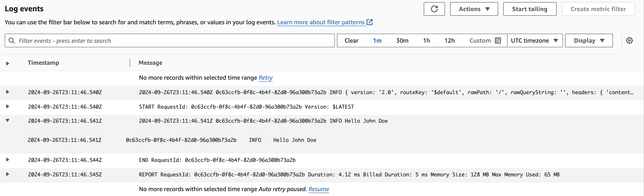Click the calendar icon next to Custom

point(498,40)
